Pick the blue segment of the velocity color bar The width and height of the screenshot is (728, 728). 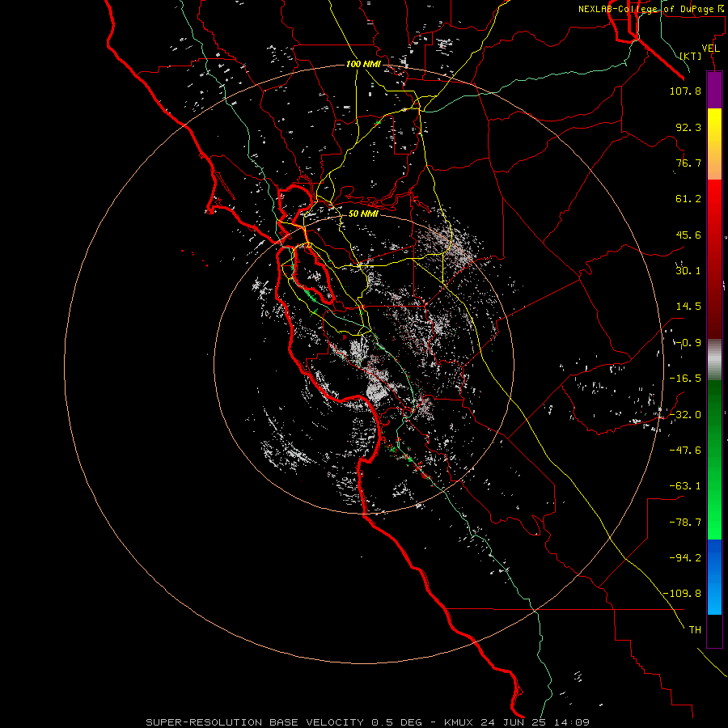click(714, 577)
